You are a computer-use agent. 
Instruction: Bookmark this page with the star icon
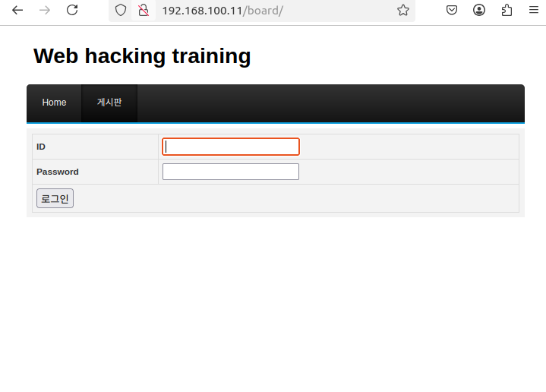[403, 10]
